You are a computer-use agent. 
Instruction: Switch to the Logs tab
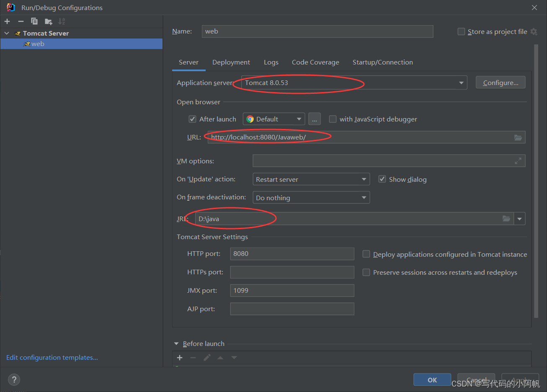(271, 62)
